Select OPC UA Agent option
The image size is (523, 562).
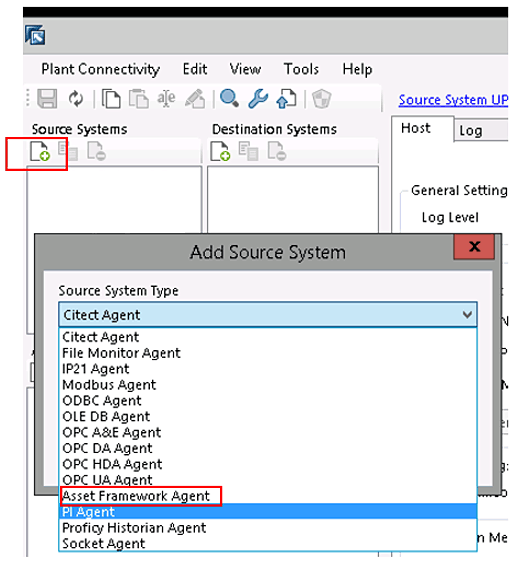pos(268,480)
